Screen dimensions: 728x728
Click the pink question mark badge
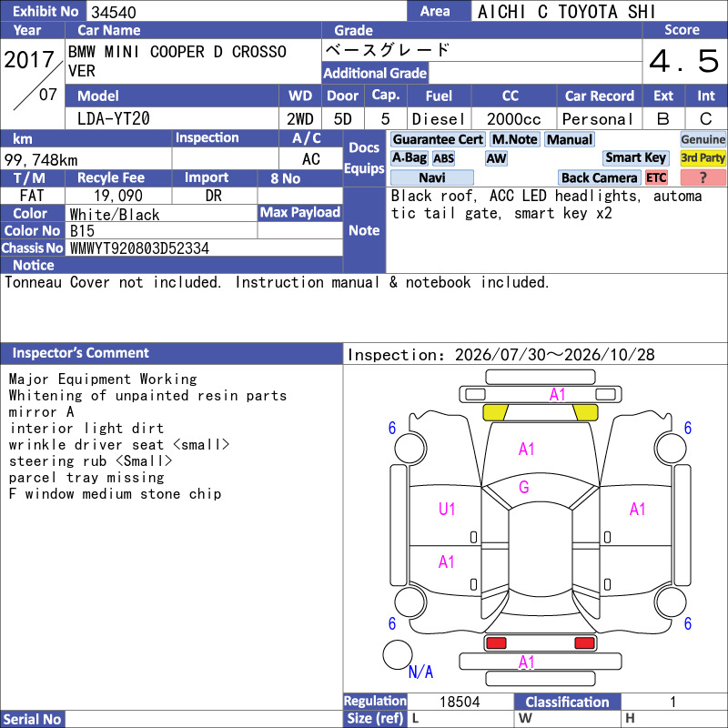703,177
